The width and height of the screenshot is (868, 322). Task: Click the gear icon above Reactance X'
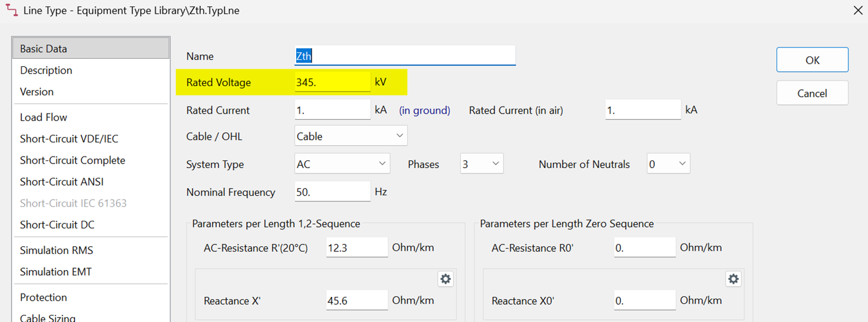tap(445, 279)
